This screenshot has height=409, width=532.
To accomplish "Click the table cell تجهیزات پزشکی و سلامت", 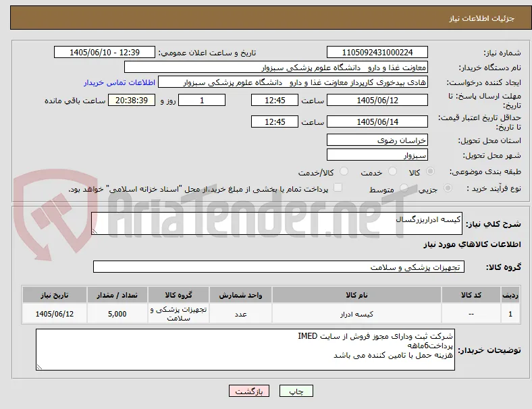I will [x=178, y=314].
